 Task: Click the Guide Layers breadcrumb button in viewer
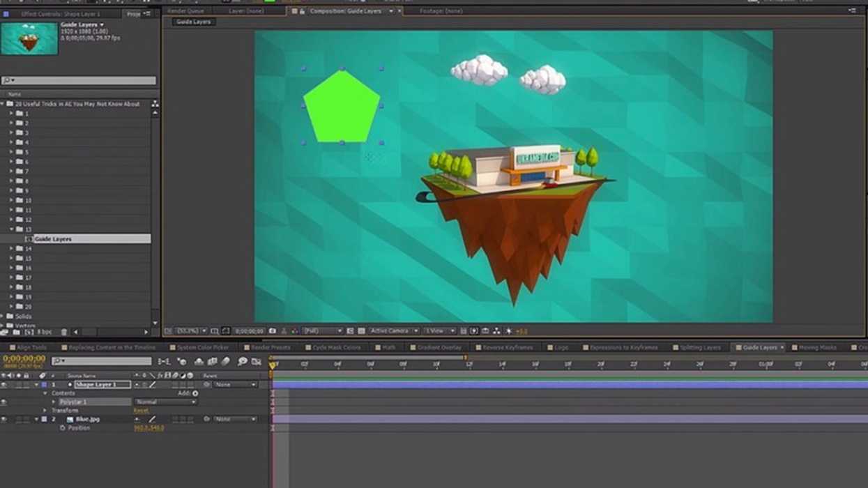(194, 22)
